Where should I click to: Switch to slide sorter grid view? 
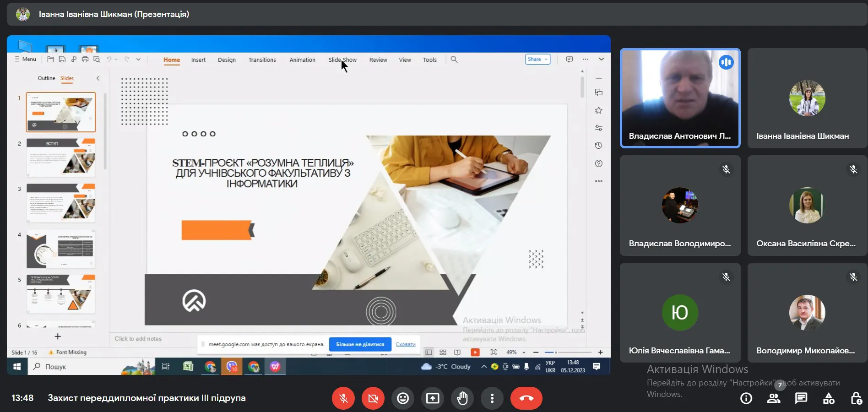tap(443, 352)
